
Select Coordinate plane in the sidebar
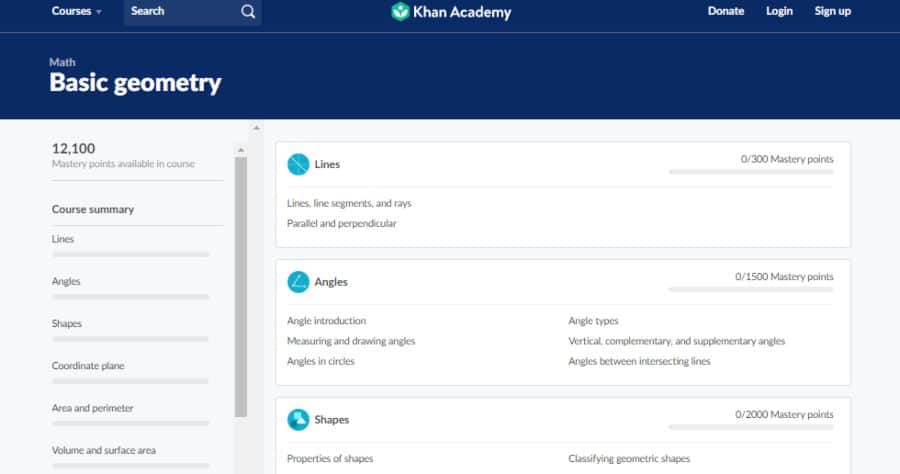pyautogui.click(x=88, y=366)
